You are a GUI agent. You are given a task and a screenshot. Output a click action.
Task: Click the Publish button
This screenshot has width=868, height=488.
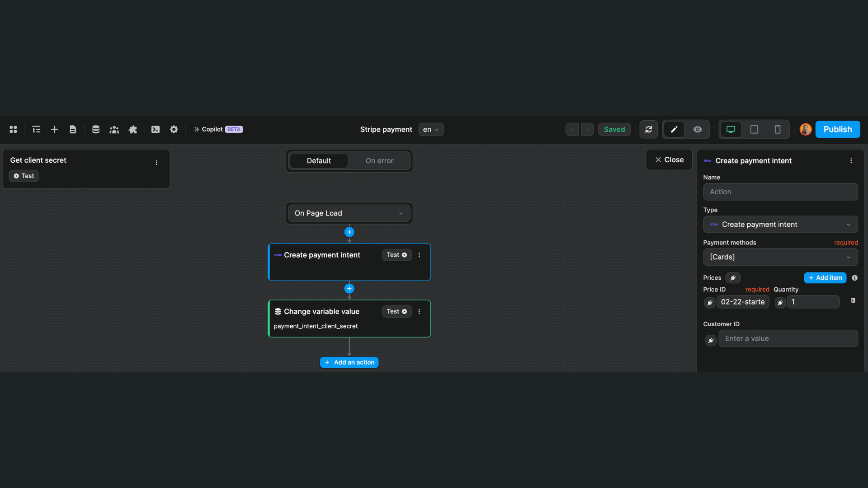pos(837,130)
